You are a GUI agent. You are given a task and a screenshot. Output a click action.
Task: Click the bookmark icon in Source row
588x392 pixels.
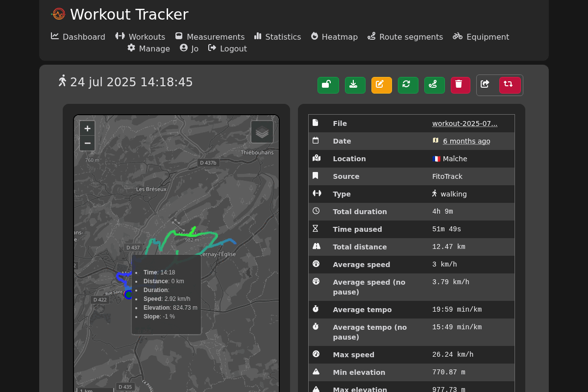(x=316, y=175)
